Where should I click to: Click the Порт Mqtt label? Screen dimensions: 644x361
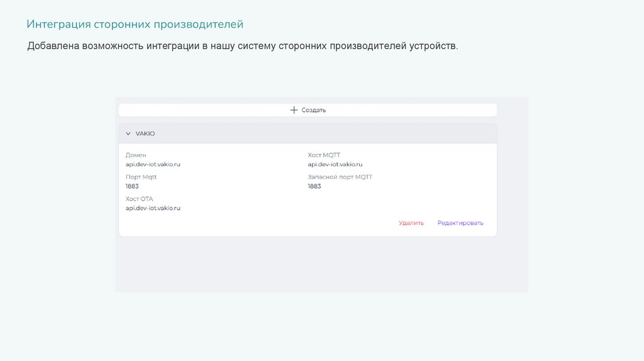click(141, 177)
